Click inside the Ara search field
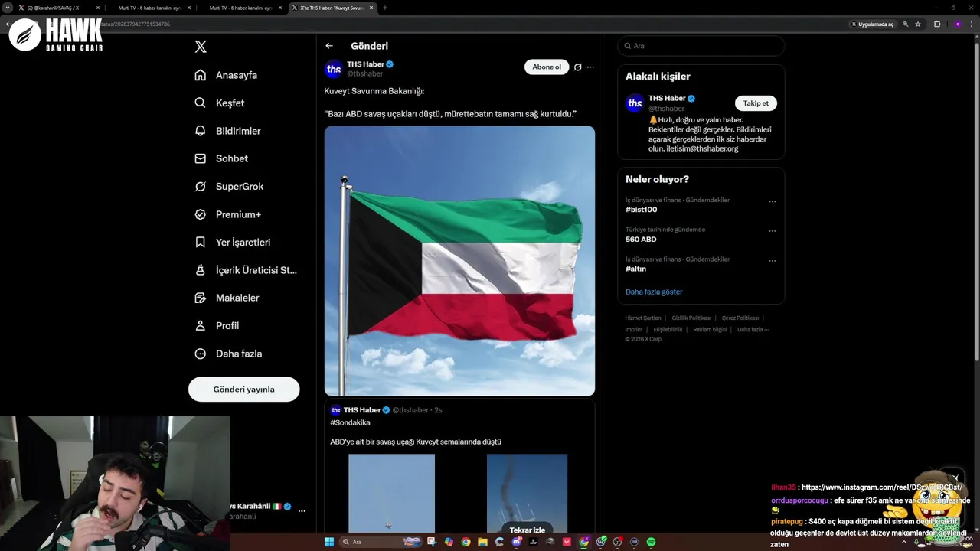Viewport: 980px width, 551px height. click(701, 46)
